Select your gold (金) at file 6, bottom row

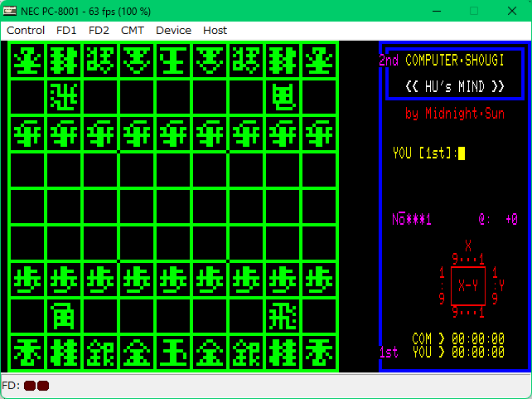pos(137,353)
